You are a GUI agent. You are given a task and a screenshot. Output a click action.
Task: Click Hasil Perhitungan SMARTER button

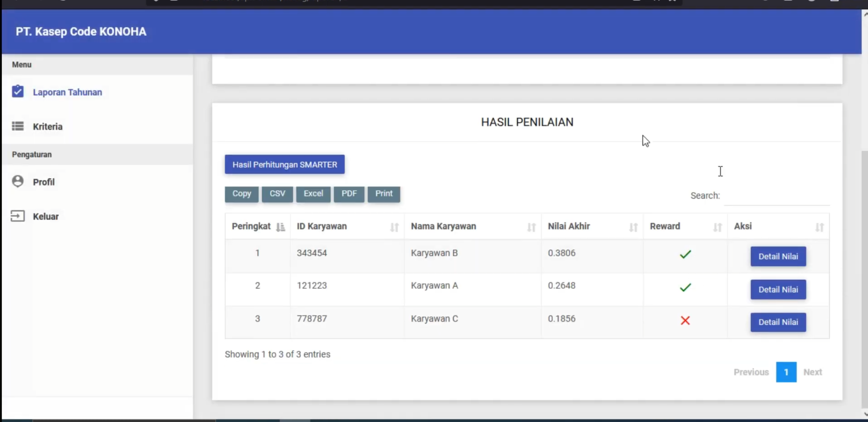point(285,164)
